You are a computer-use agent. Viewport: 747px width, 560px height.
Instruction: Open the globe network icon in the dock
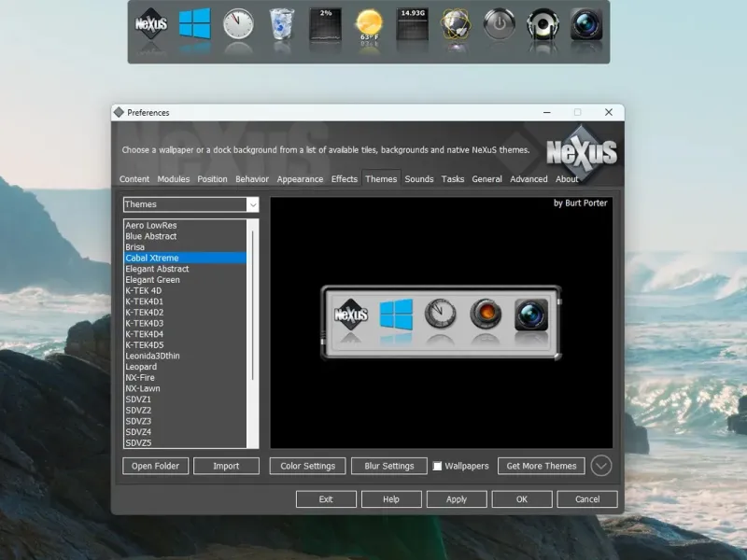pyautogui.click(x=456, y=24)
